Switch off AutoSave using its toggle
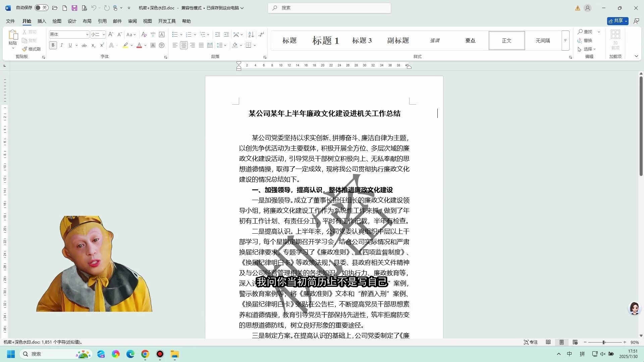 [x=41, y=7]
